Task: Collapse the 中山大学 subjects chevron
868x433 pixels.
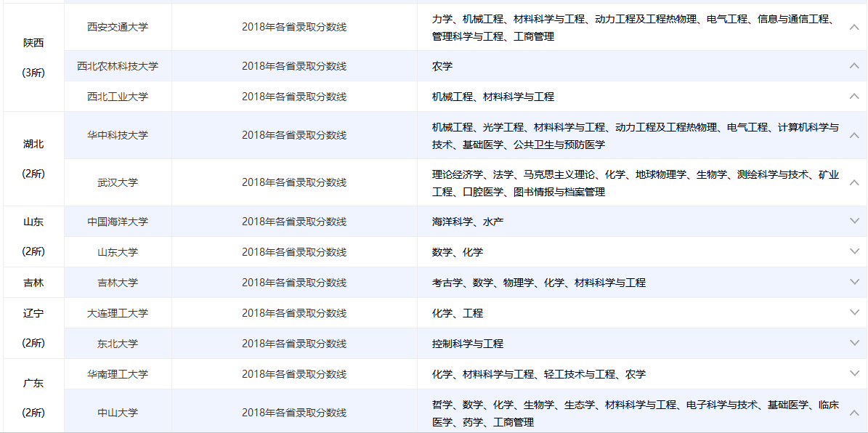Action: [x=853, y=413]
